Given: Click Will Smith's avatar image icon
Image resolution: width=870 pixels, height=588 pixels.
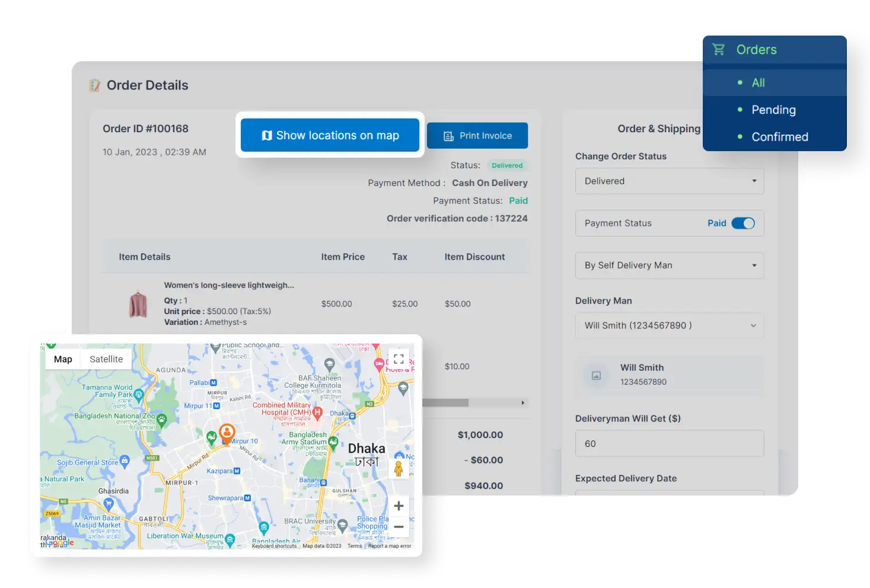Looking at the screenshot, I should (x=595, y=375).
